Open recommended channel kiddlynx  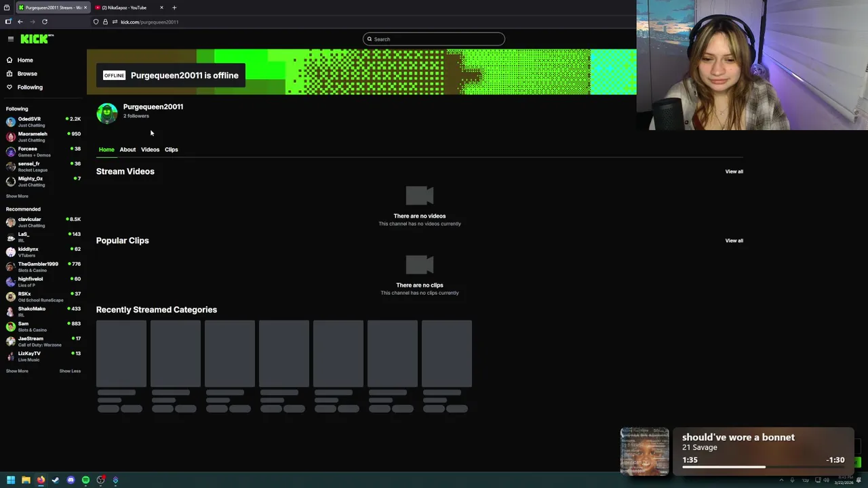43,252
